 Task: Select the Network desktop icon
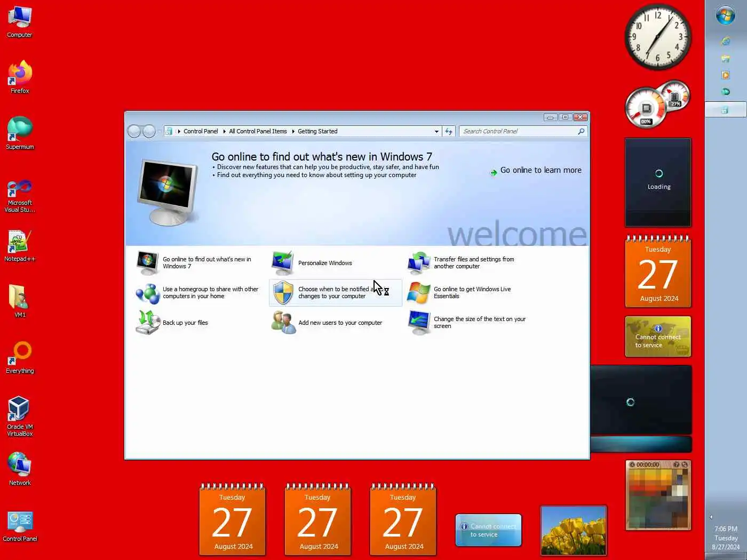coord(20,469)
